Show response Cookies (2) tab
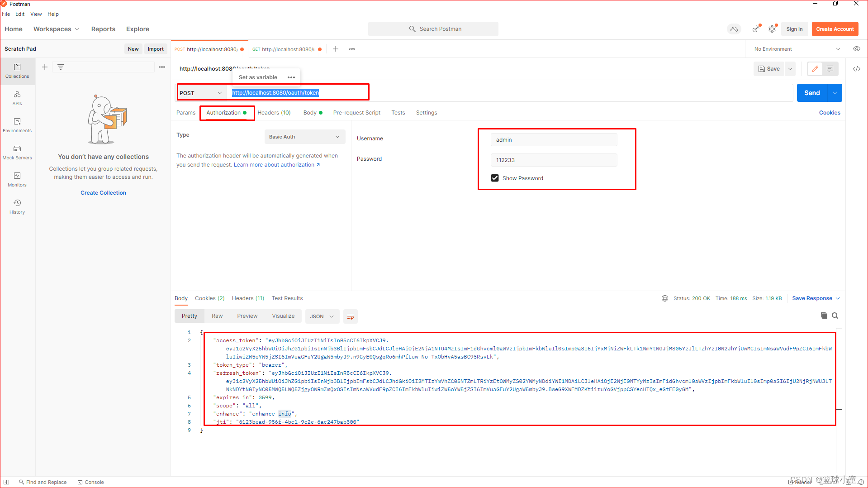868x488 pixels. click(210, 298)
